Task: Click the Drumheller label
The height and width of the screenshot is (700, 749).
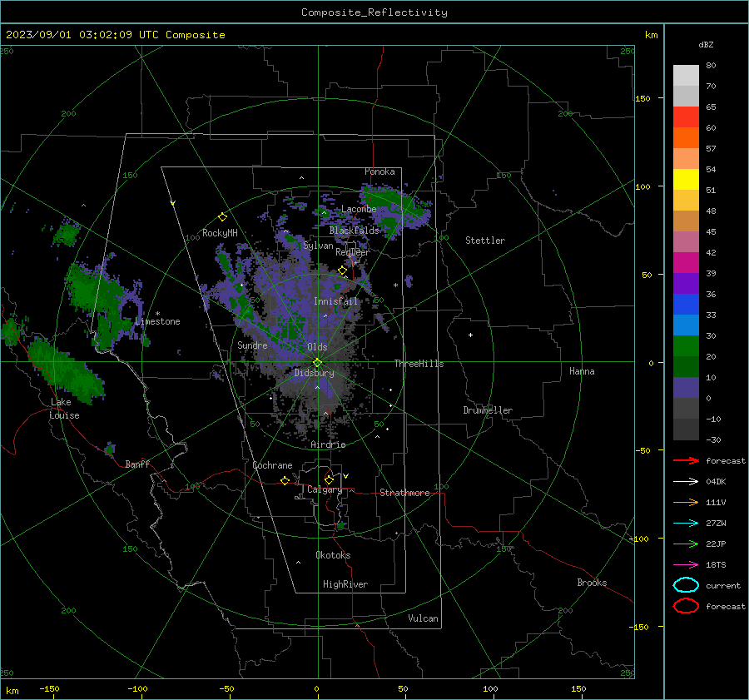Action: pyautogui.click(x=488, y=410)
